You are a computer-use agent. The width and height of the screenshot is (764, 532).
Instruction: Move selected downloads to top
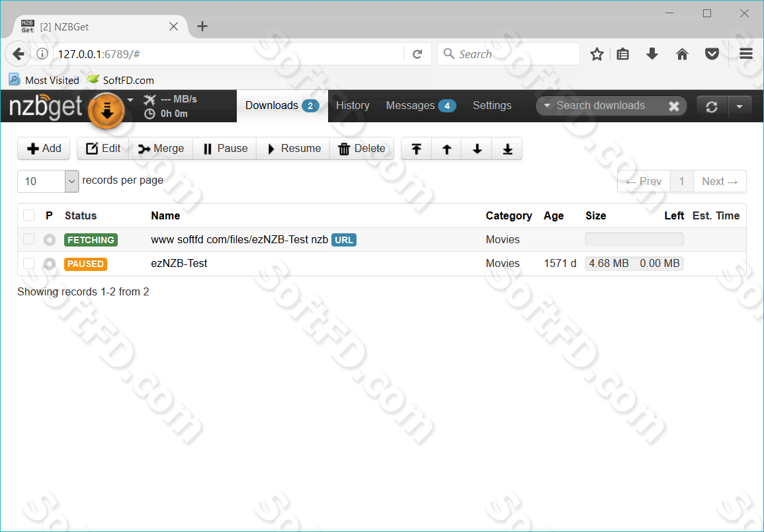pos(416,149)
